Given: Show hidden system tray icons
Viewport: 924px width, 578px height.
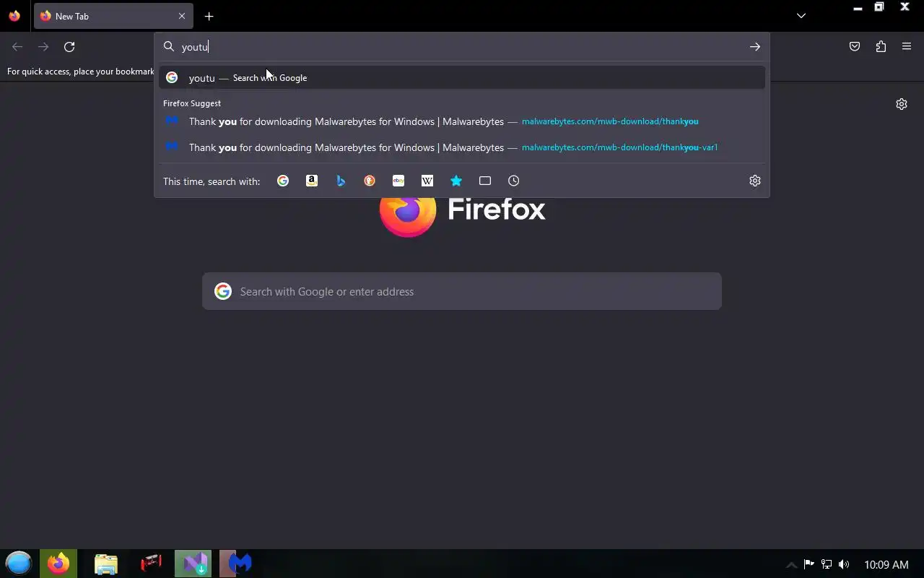Looking at the screenshot, I should 791,565.
